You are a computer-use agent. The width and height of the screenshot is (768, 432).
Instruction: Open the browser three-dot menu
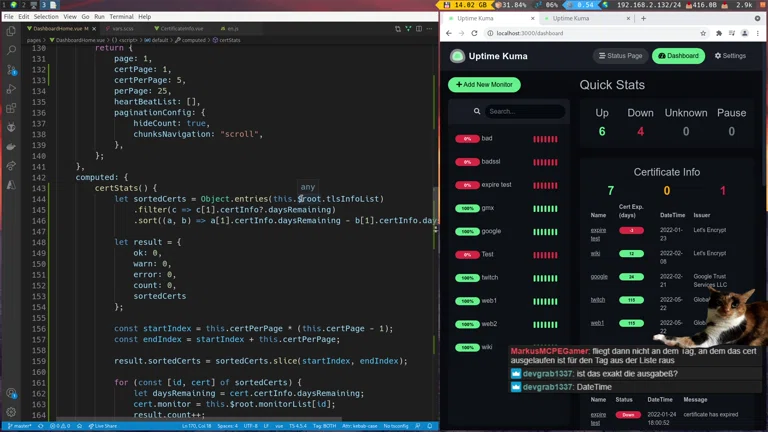[758, 33]
